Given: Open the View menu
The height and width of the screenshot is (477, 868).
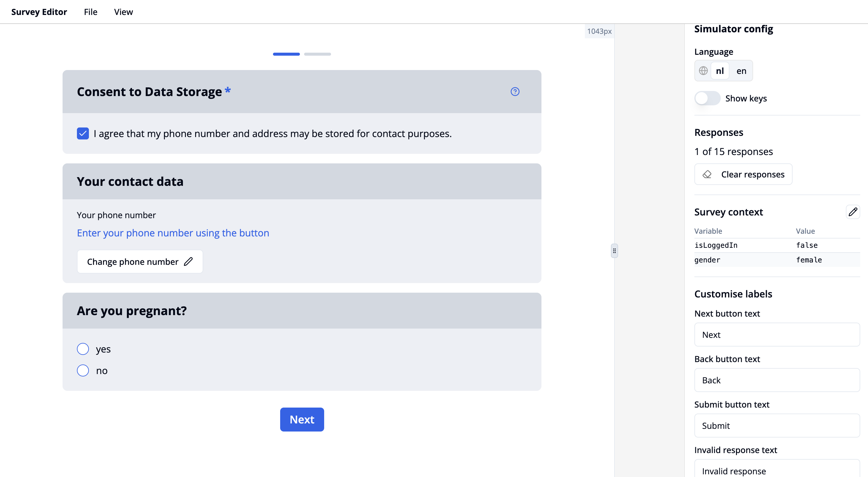Looking at the screenshot, I should 123,12.
